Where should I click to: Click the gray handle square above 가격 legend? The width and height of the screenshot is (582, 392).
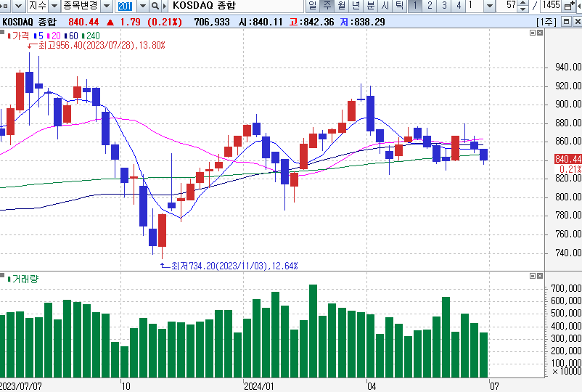(x=2, y=32)
